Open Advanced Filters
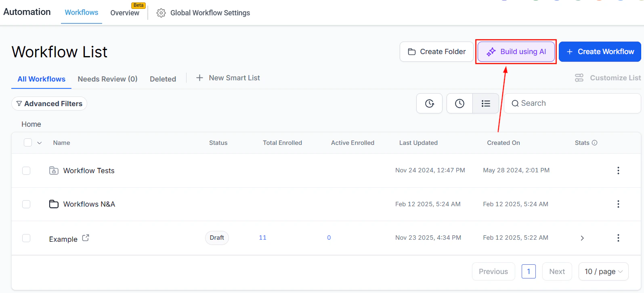Screen dimensions: 644x293 point(49,104)
